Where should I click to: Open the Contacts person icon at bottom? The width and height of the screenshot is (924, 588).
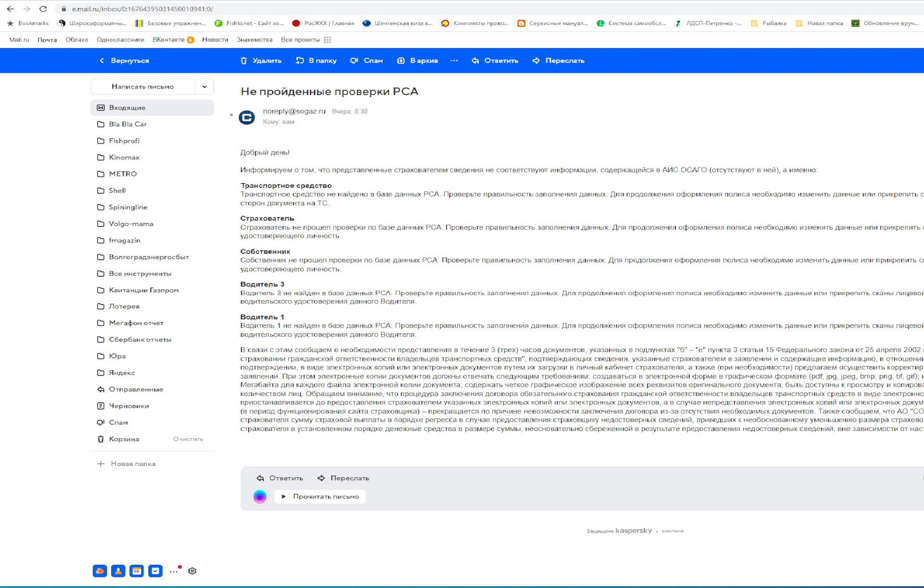[x=118, y=571]
